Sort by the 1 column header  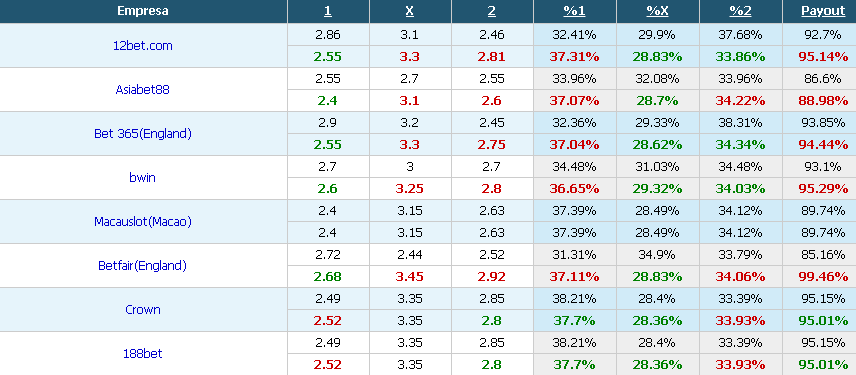[328, 11]
